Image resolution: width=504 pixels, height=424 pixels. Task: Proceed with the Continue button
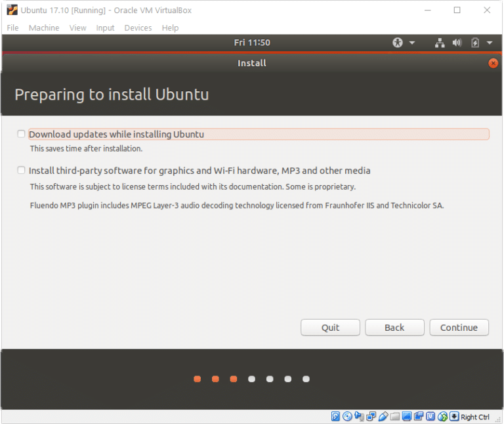(459, 328)
